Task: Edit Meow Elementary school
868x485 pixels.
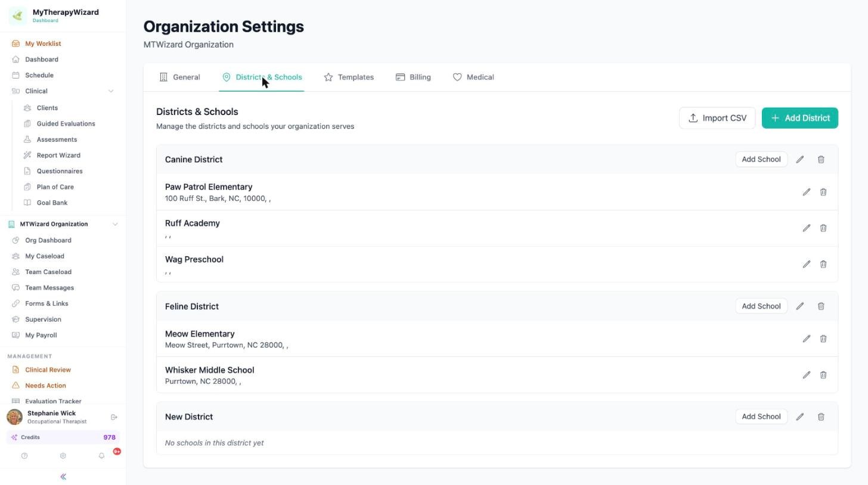Action: [807, 339]
